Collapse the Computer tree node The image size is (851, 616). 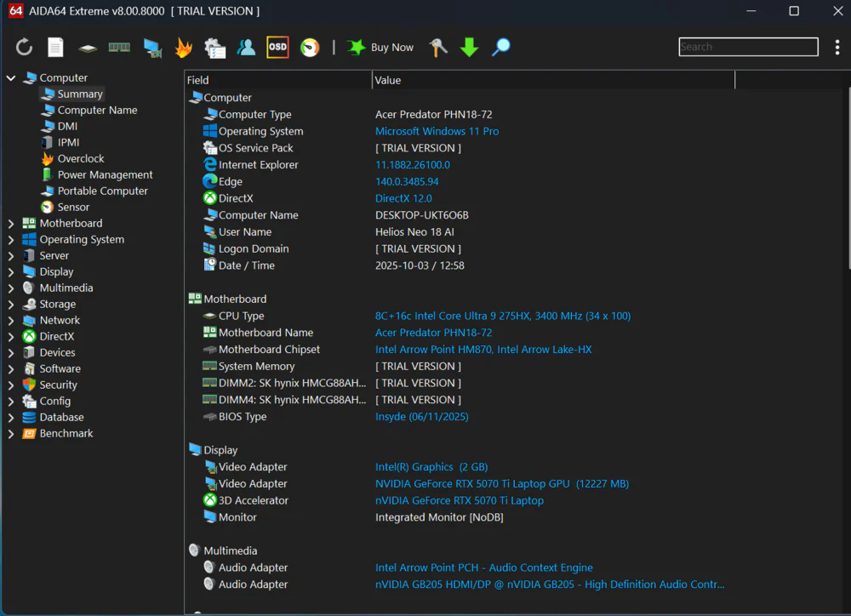coord(11,78)
